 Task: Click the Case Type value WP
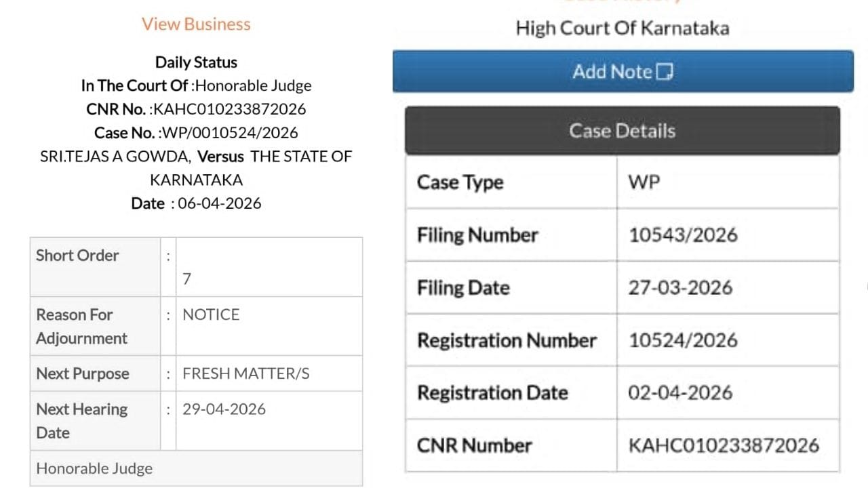[x=644, y=182]
